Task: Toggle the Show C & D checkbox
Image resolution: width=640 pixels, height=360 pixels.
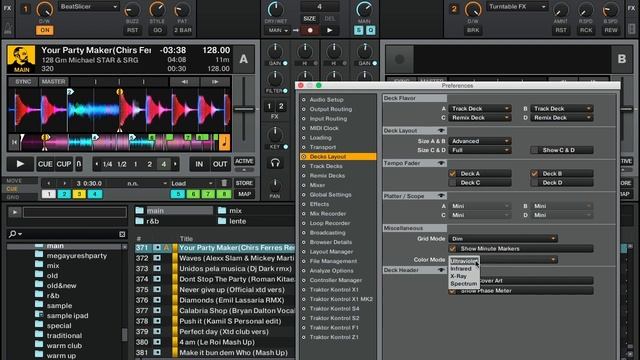Action: click(x=534, y=150)
